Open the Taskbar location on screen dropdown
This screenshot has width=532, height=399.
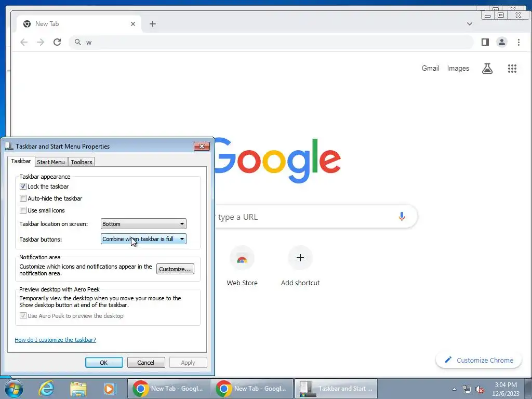143,224
